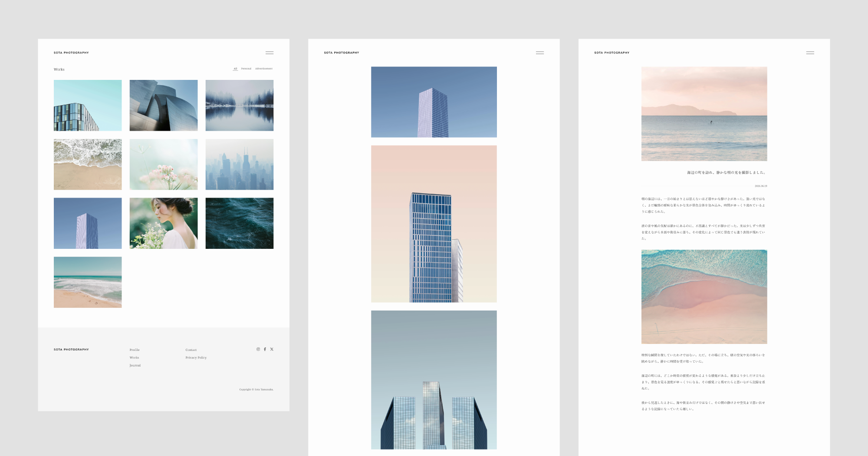Click the 'Copyright © Sota Yamanaka.' footer text
Screen dimensions: 868x456
pos(256,390)
